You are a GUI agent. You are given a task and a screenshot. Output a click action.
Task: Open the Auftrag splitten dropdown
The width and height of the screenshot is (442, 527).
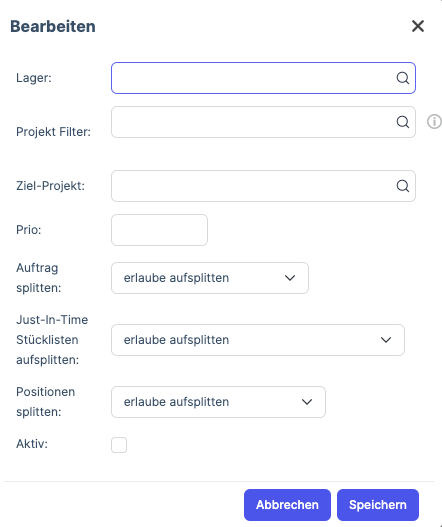[x=210, y=278]
